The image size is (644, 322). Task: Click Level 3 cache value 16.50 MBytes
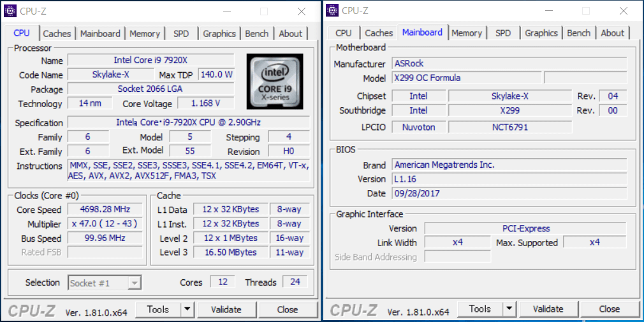coord(230,252)
